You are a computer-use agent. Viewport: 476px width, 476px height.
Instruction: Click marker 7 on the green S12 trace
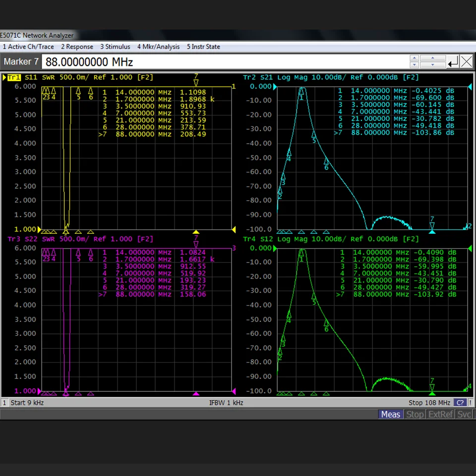pos(432,385)
